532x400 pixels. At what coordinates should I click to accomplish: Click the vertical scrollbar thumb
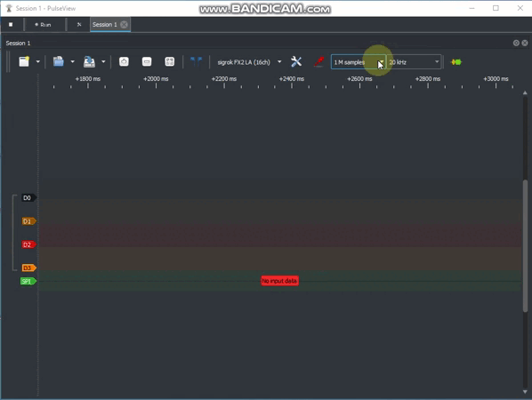coord(525,245)
